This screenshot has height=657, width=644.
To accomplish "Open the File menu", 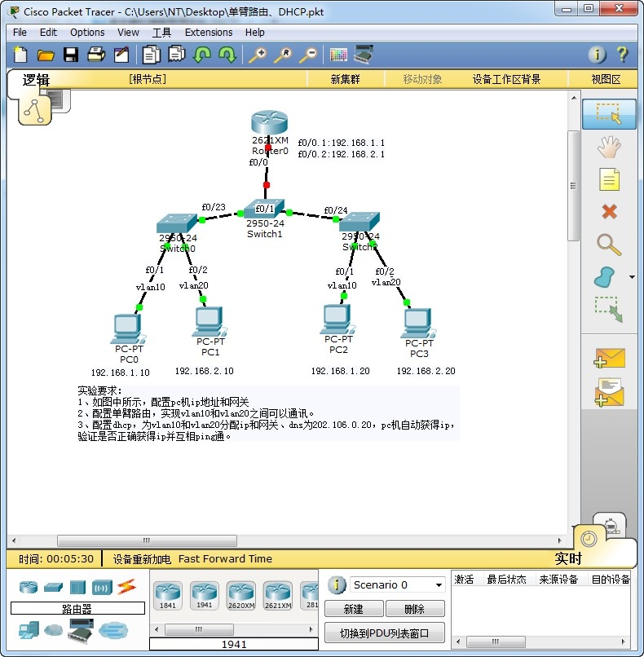I will (20, 33).
